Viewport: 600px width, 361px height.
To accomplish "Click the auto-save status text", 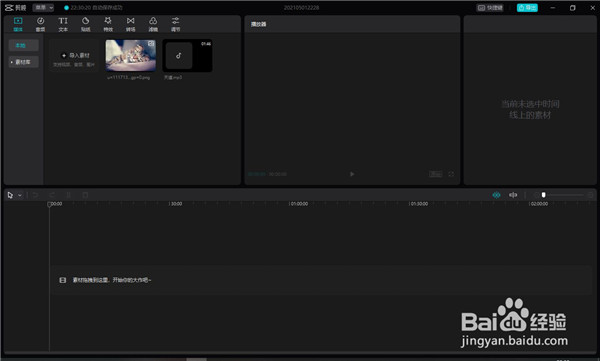I will (x=96, y=8).
